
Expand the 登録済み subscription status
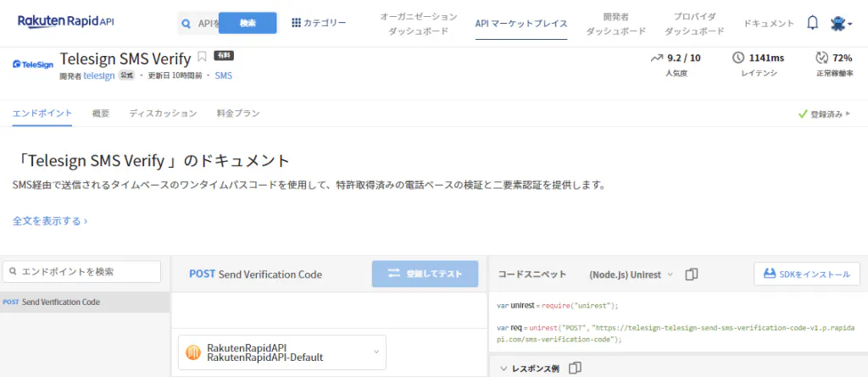(826, 114)
